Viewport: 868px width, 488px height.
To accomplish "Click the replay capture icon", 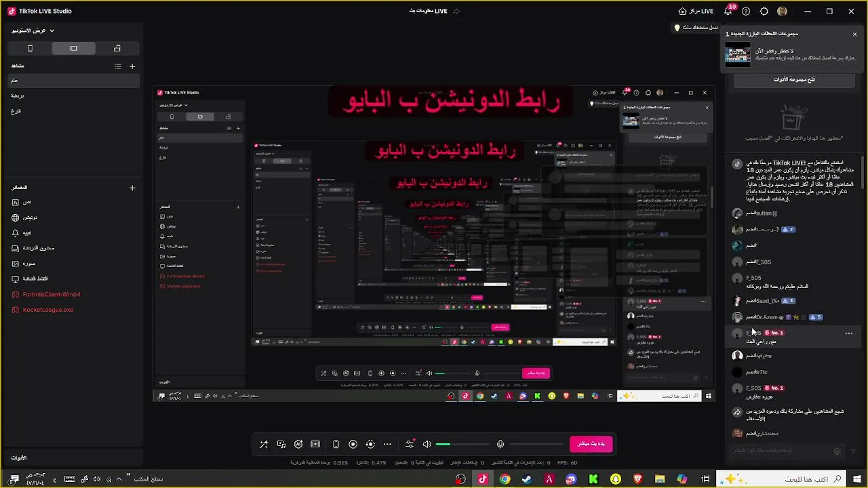I will 370,444.
